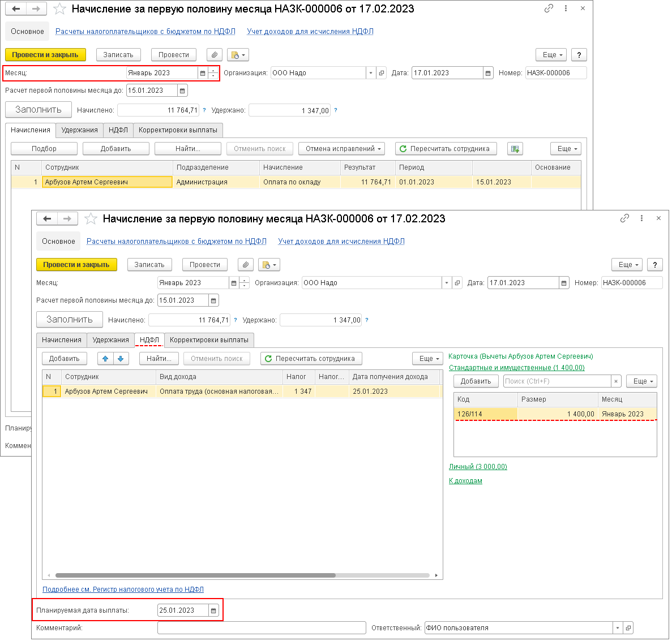Screen dimensions: 672x641
Task: Click horizontal scrollbar of НДФЛ table
Action: pyautogui.click(x=195, y=575)
